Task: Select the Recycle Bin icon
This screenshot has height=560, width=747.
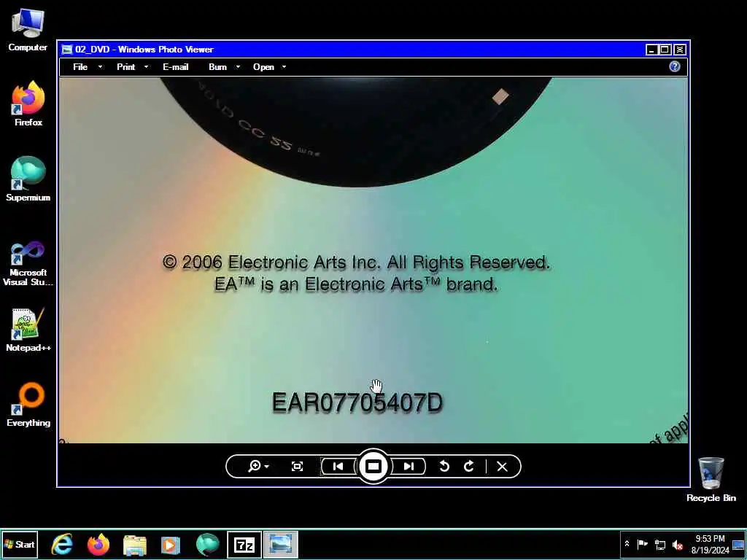Action: 711,479
